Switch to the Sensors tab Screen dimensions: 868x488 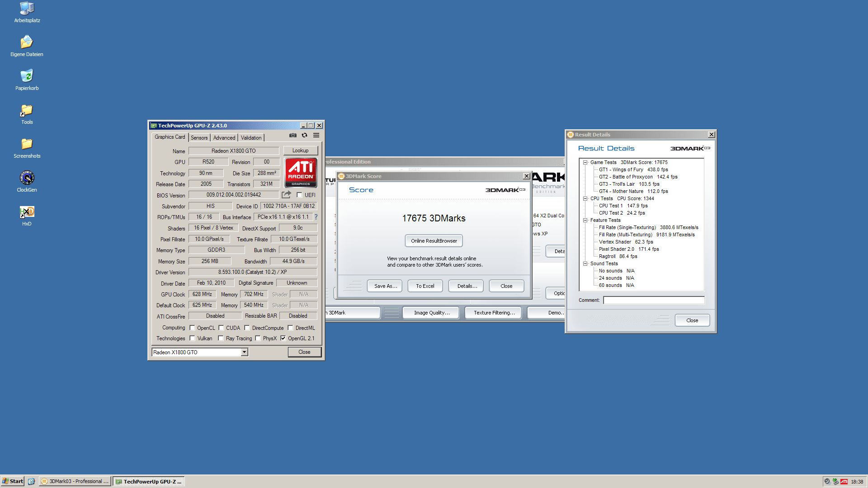(199, 138)
